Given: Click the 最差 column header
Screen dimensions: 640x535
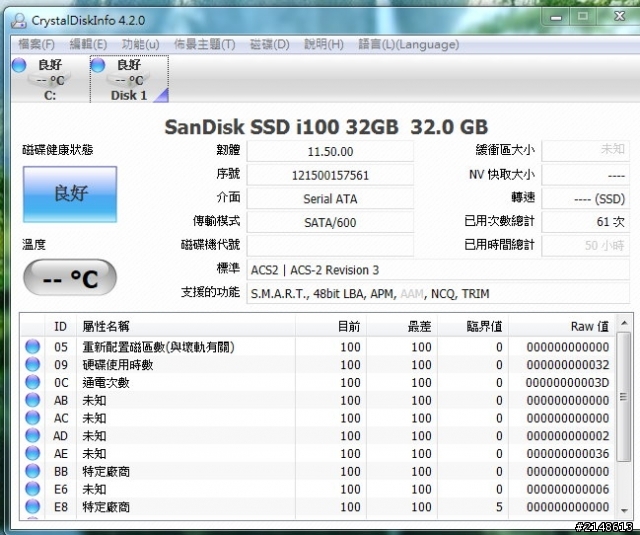Looking at the screenshot, I should click(x=402, y=326).
